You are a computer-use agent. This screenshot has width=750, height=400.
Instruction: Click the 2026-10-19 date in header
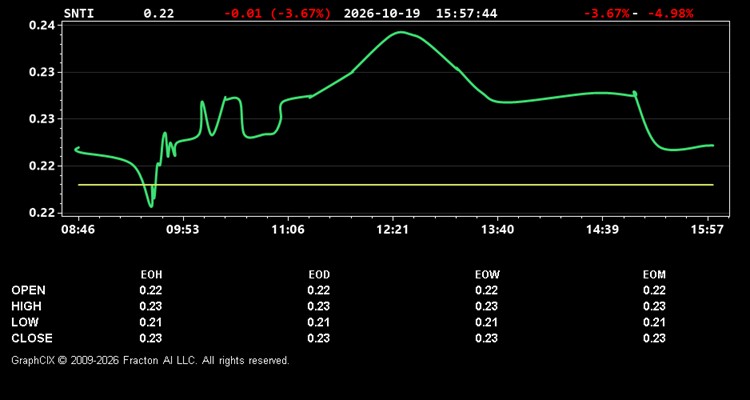[382, 13]
